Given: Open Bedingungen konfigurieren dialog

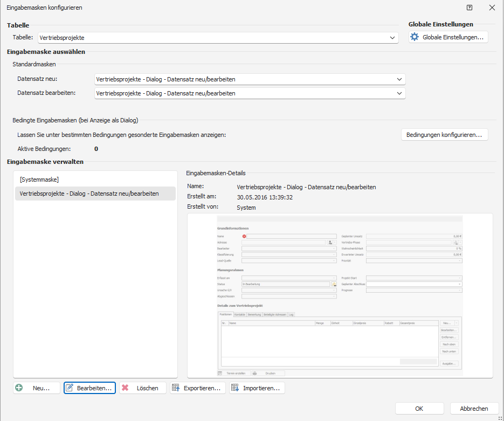Looking at the screenshot, I should pos(445,135).
